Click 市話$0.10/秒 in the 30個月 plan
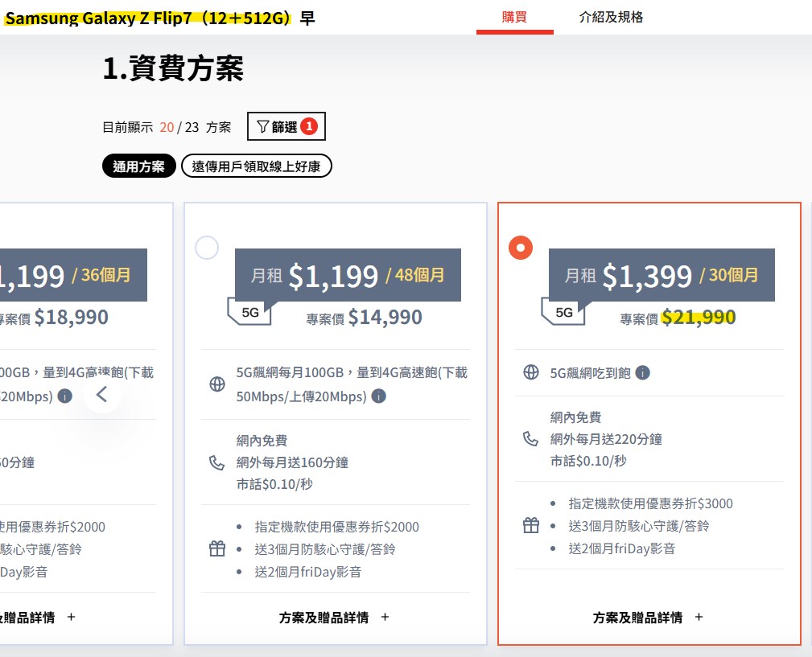812x657 pixels. [588, 461]
